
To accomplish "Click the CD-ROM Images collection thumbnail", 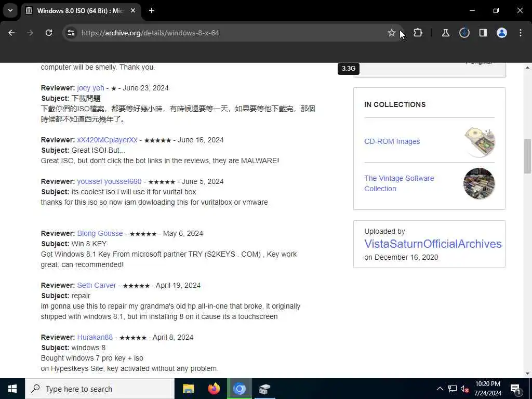I will (x=479, y=141).
